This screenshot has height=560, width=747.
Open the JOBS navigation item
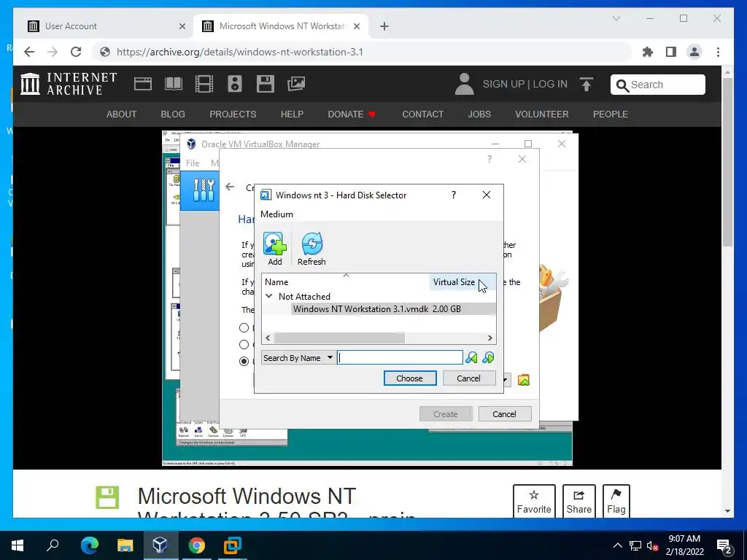pyautogui.click(x=479, y=114)
